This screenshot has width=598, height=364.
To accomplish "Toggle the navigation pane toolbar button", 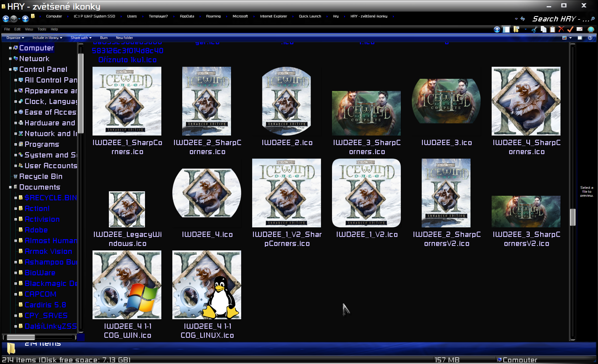I will point(507,29).
